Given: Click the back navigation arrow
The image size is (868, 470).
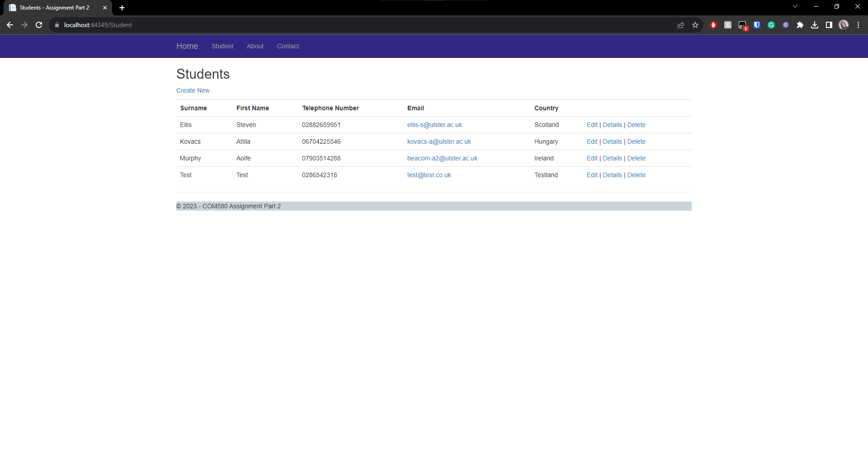Looking at the screenshot, I should tap(9, 25).
